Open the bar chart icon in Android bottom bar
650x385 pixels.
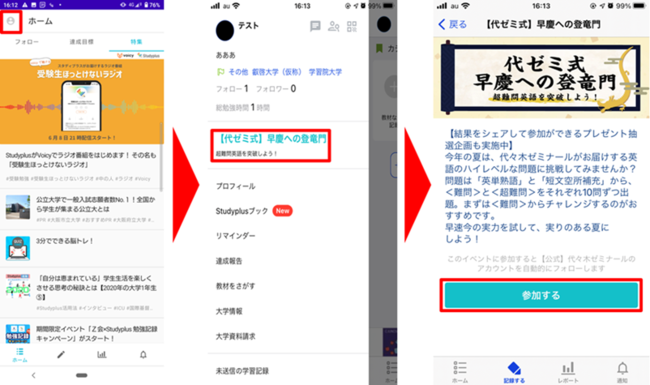click(102, 355)
